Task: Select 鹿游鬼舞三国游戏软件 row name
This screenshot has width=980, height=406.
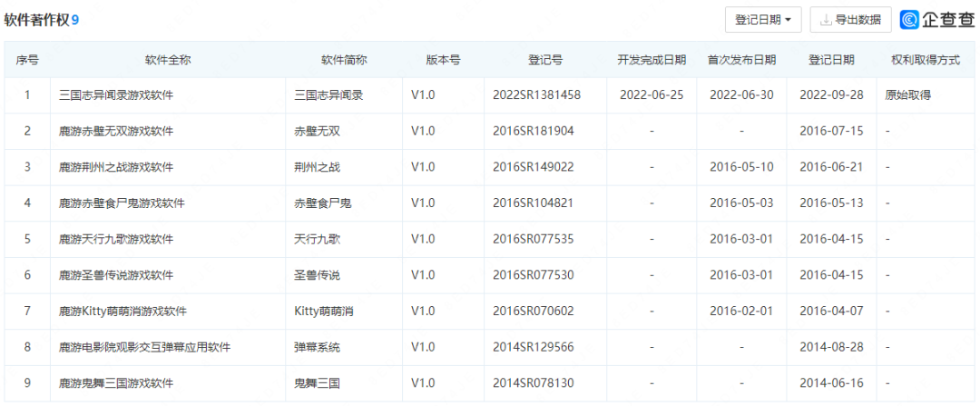Action: (116, 383)
